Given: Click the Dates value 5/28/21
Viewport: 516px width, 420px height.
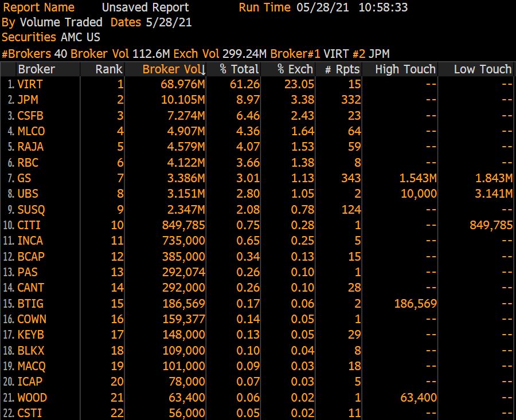Looking at the screenshot, I should click(x=169, y=22).
